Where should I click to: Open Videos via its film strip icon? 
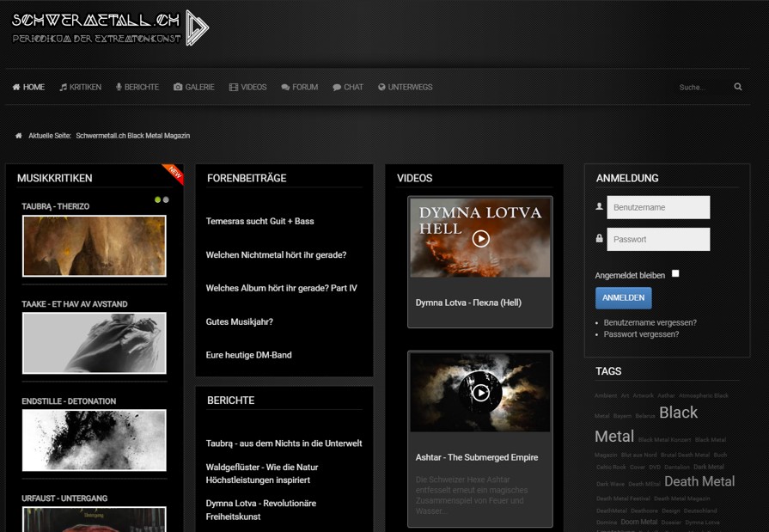pyautogui.click(x=234, y=88)
